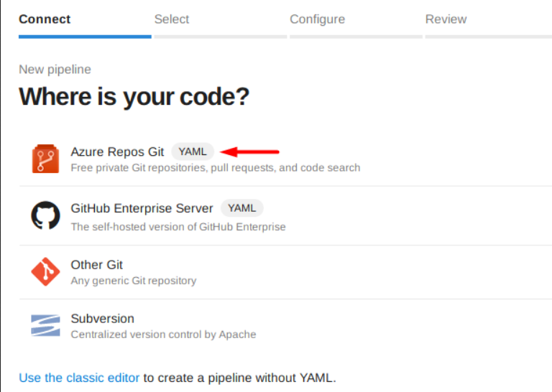Screen dimensions: 552x392
Task: Select the Subversion source title
Action: coord(102,318)
